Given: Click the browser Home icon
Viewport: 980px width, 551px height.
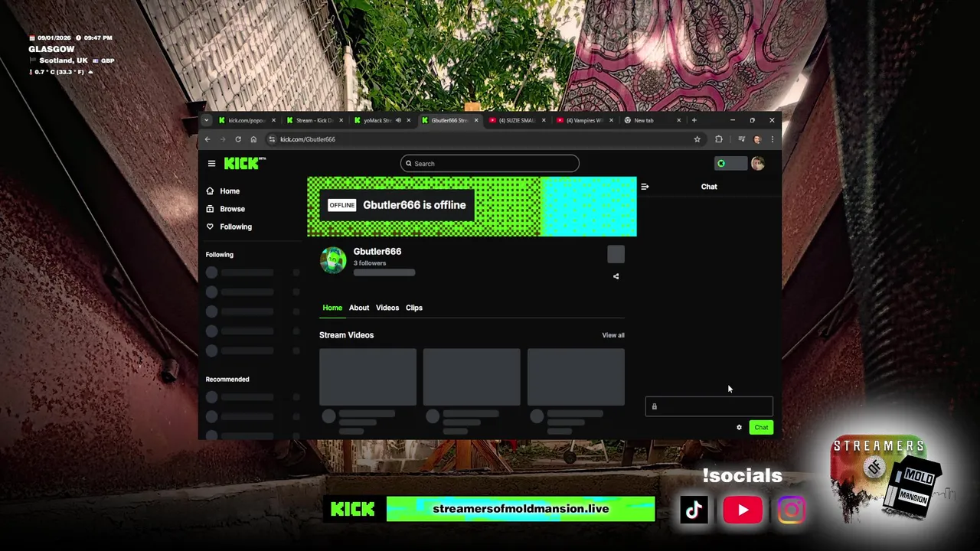Looking at the screenshot, I should point(253,139).
